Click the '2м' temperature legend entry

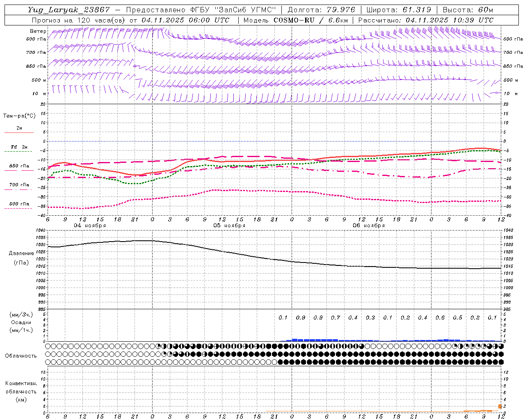coord(19,128)
